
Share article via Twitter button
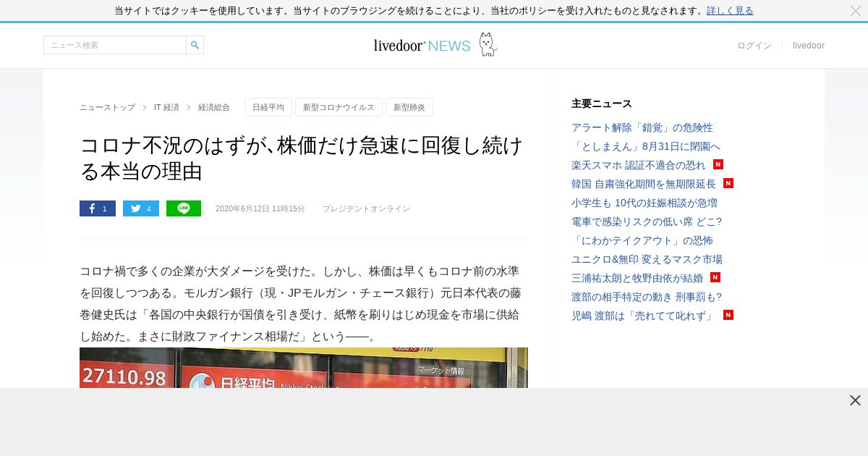[x=141, y=208]
